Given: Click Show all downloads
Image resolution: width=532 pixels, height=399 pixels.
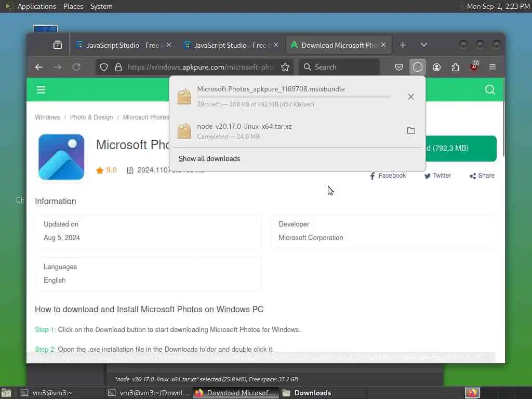Looking at the screenshot, I should pyautogui.click(x=209, y=159).
